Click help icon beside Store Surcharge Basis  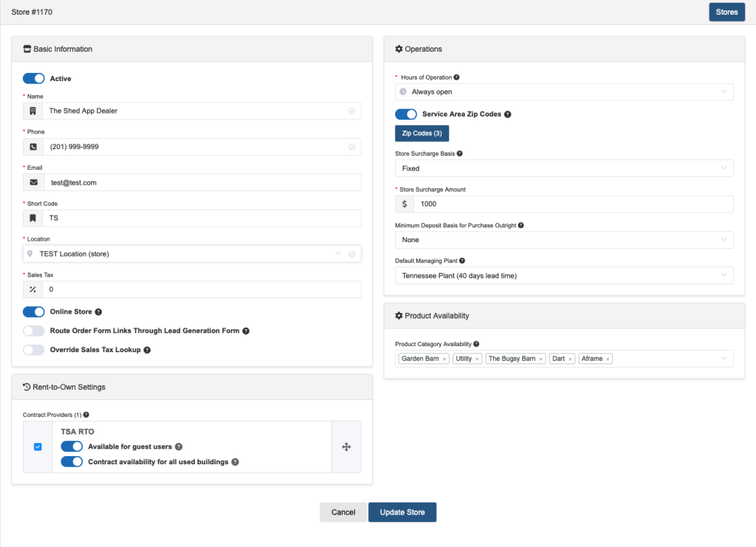tap(460, 154)
